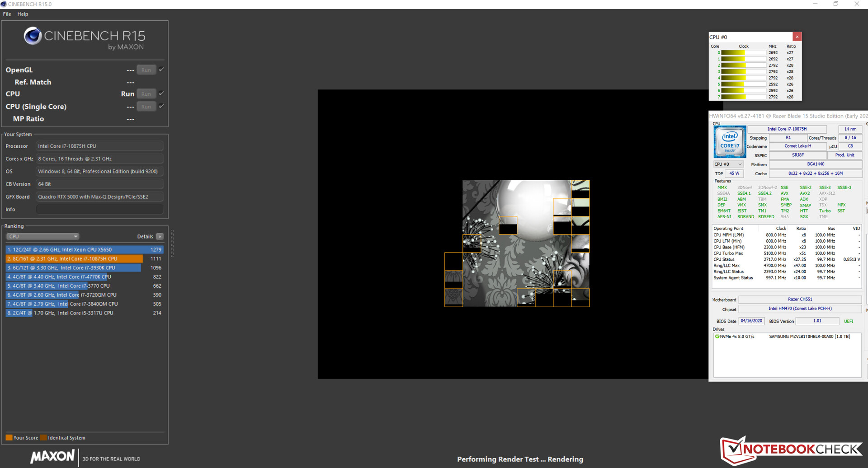The width and height of the screenshot is (868, 468).
Task: Click the Run button for CPU test
Action: coord(146,94)
